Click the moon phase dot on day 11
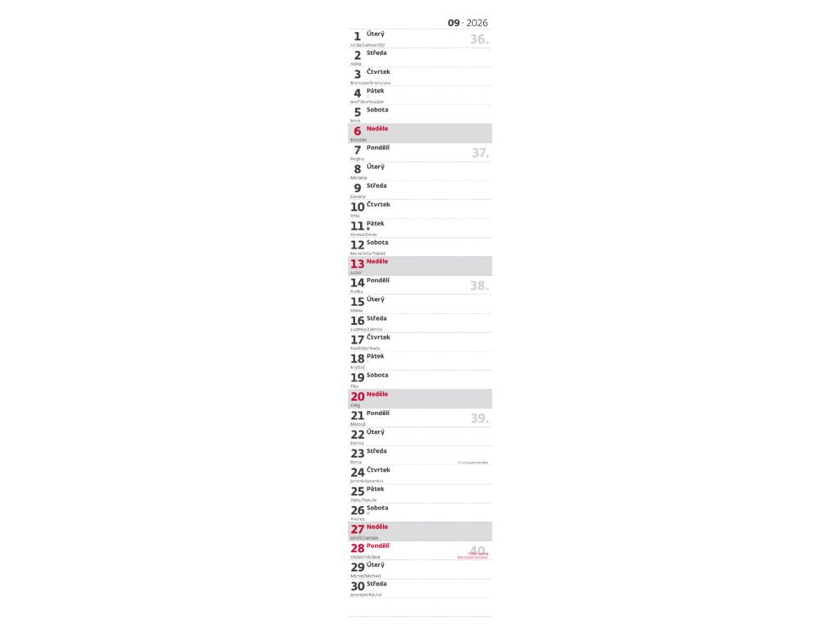The height and width of the screenshot is (630, 840). [x=368, y=229]
